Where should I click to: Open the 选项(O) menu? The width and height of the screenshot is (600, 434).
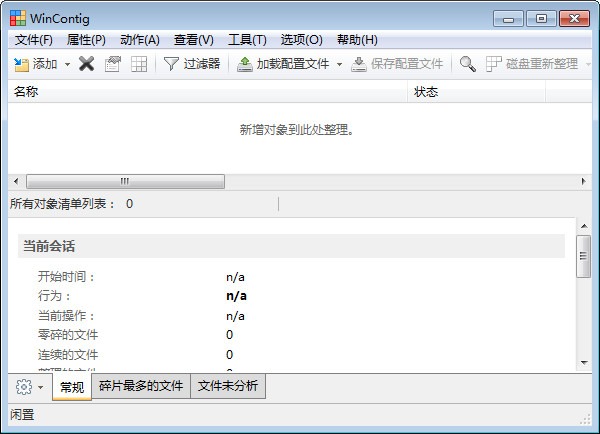[302, 40]
